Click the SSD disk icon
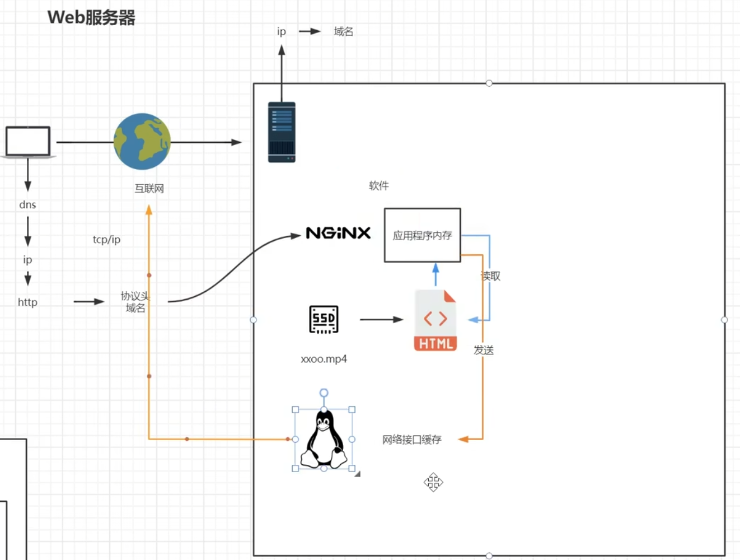Screen dimensions: 740x560 click(x=324, y=320)
